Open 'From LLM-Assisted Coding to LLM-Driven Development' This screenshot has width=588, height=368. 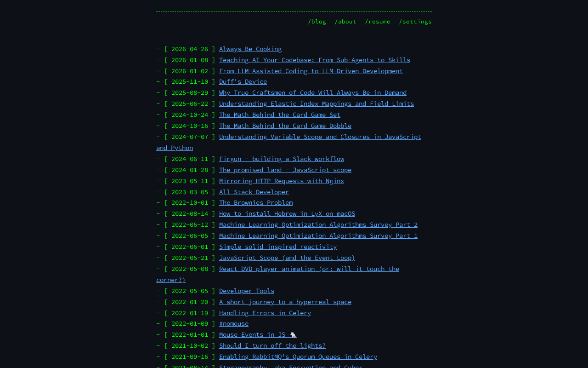tap(311, 71)
